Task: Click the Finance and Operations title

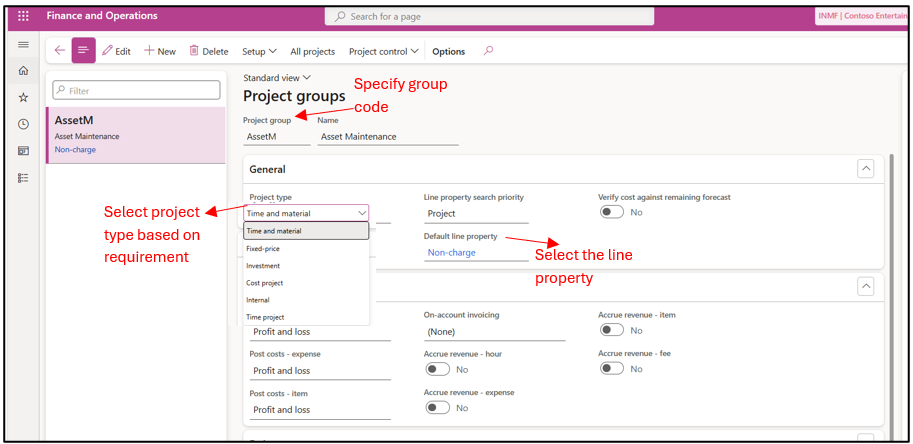Action: tap(102, 16)
